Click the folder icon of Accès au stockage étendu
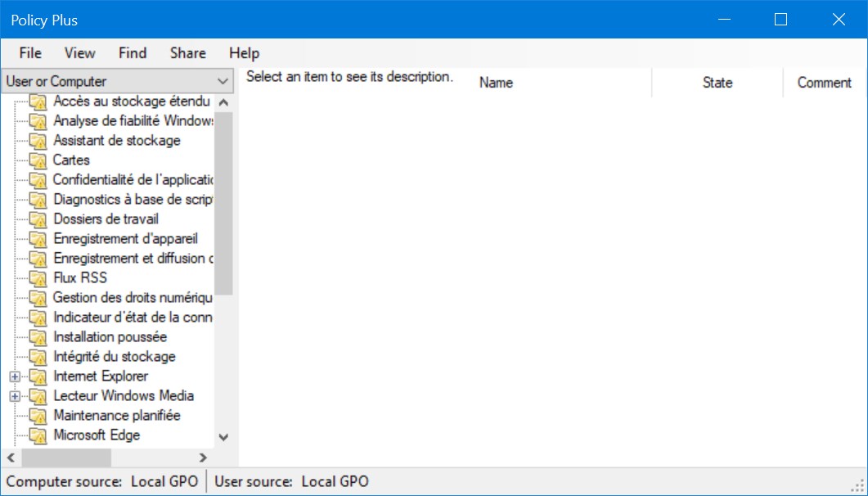Viewport: 868px width, 496px height. [38, 101]
